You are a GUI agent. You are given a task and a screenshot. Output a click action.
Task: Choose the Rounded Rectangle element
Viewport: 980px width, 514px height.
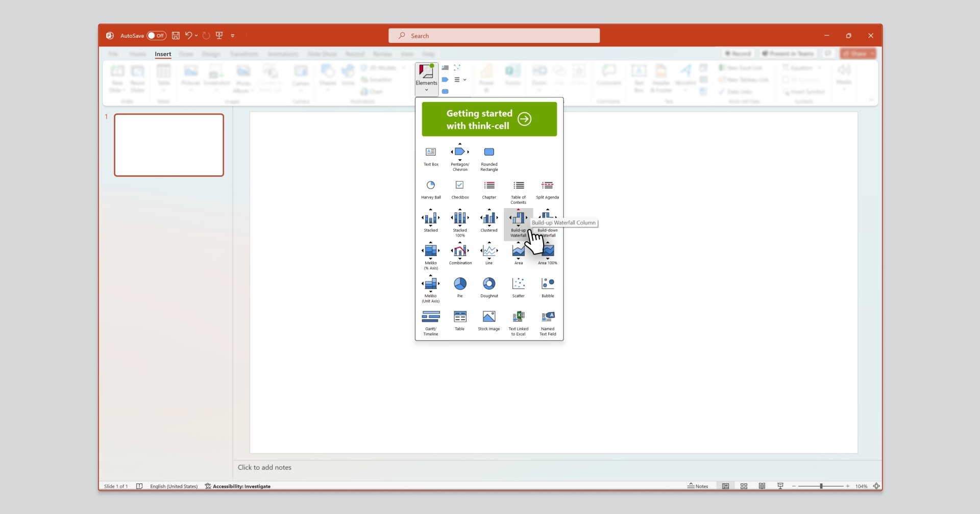click(489, 159)
